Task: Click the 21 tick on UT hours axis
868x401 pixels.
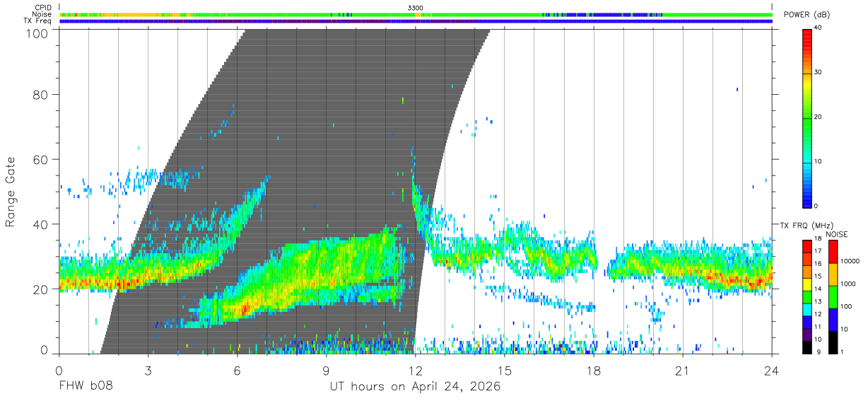Action: 682,371
